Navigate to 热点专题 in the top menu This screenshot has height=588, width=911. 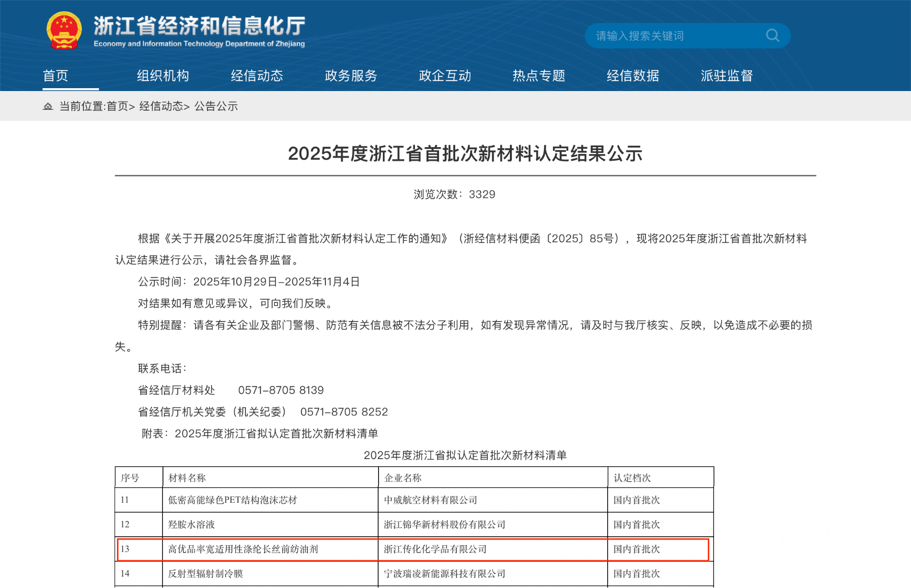[539, 76]
